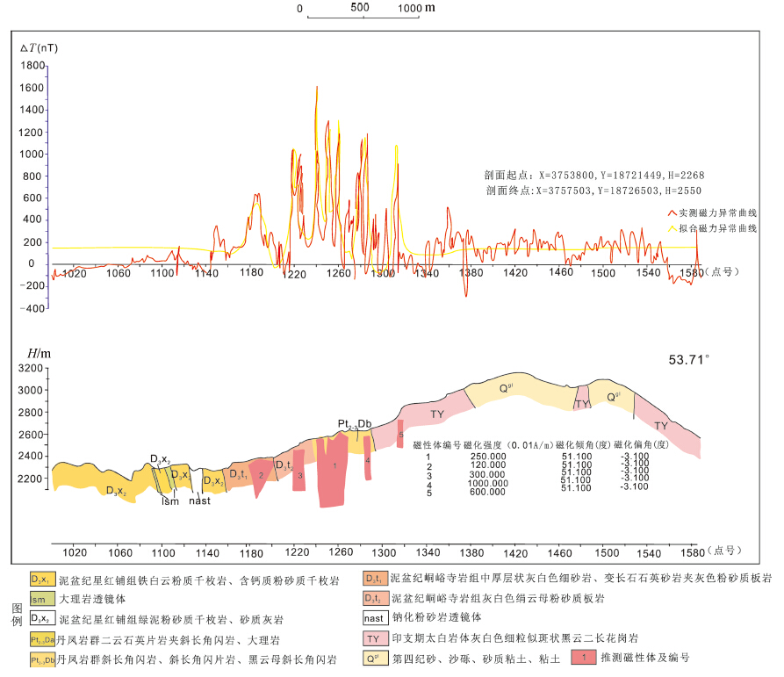Click the white nast legend box
This screenshot has height=677, width=784.
point(374,618)
